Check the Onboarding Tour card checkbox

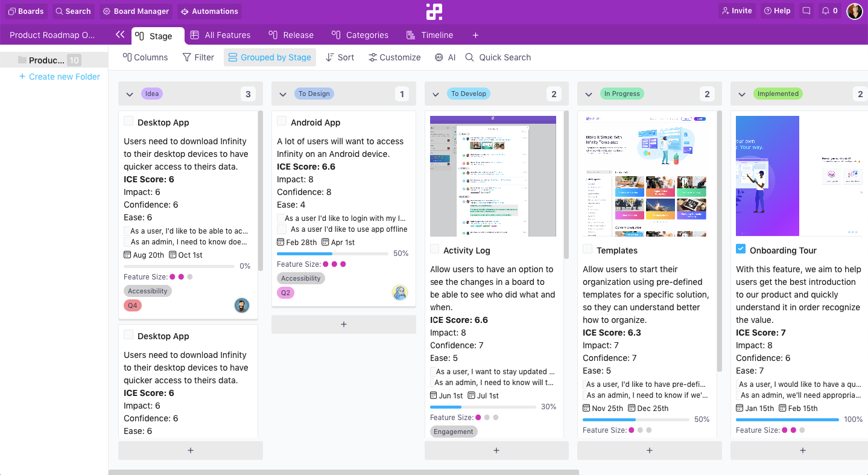741,247
